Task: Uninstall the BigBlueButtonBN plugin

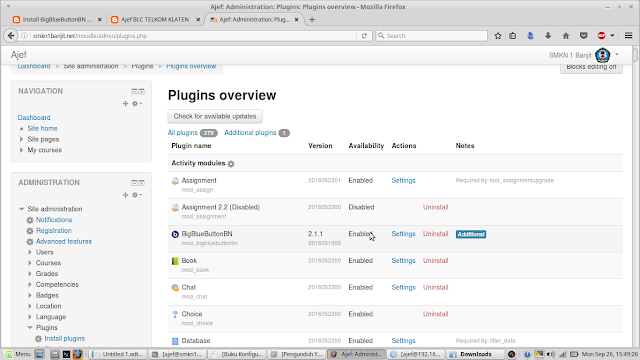Action: coord(435,234)
